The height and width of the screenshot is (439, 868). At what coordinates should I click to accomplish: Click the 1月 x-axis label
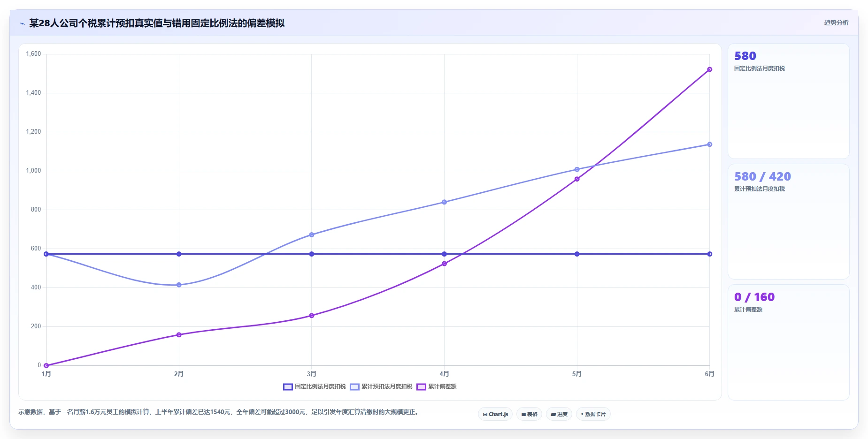pos(46,374)
